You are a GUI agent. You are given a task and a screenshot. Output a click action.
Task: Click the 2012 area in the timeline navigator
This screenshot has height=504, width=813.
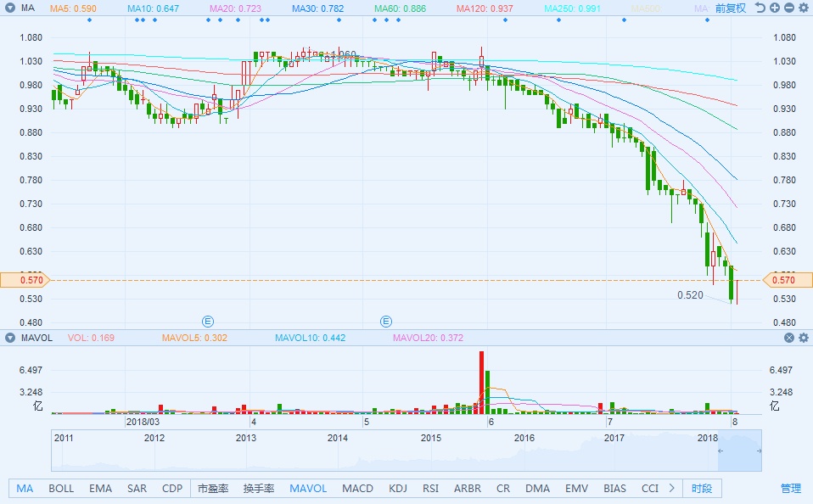154,438
